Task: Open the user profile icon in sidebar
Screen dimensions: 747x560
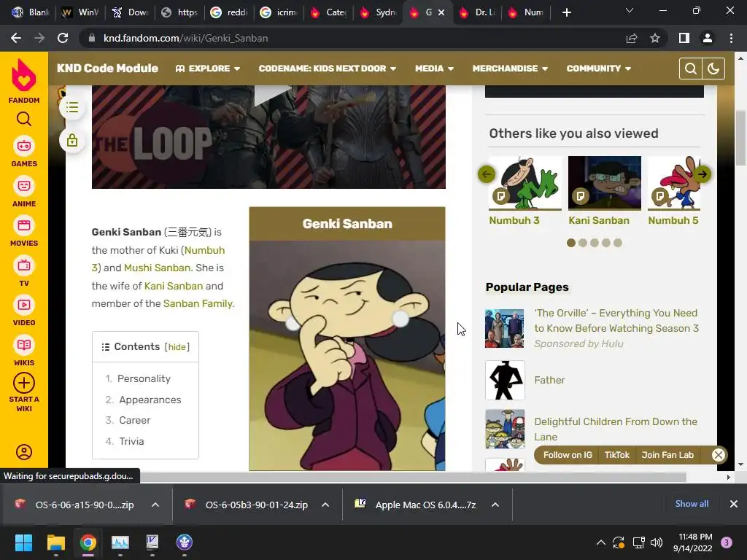Action: click(24, 452)
